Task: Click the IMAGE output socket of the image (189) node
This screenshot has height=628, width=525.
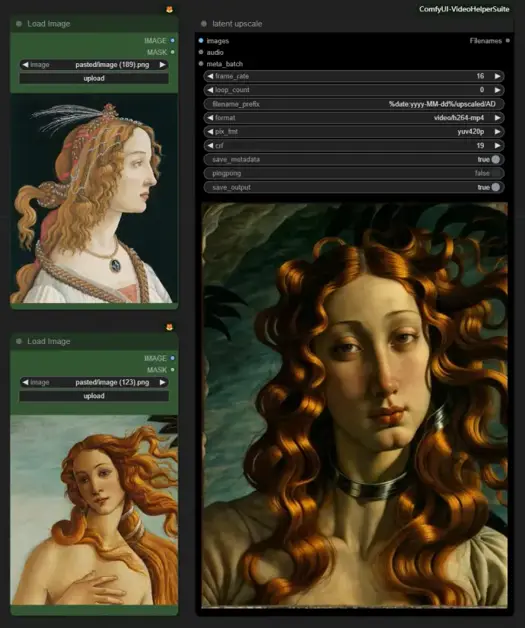Action: point(173,40)
